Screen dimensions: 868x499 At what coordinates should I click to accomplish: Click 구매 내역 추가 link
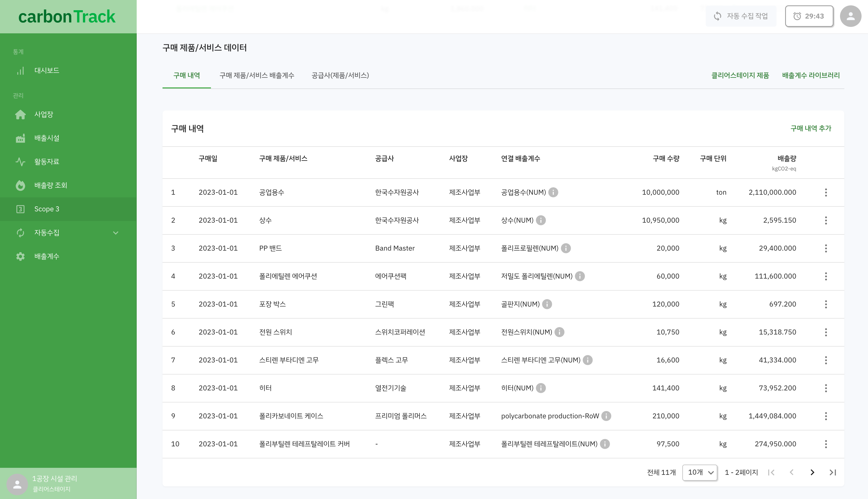(811, 129)
